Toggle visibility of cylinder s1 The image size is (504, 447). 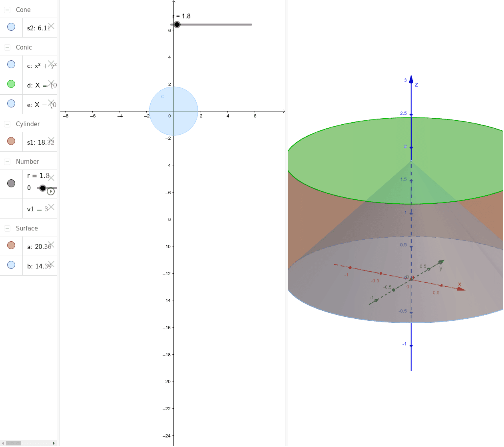pyautogui.click(x=11, y=141)
